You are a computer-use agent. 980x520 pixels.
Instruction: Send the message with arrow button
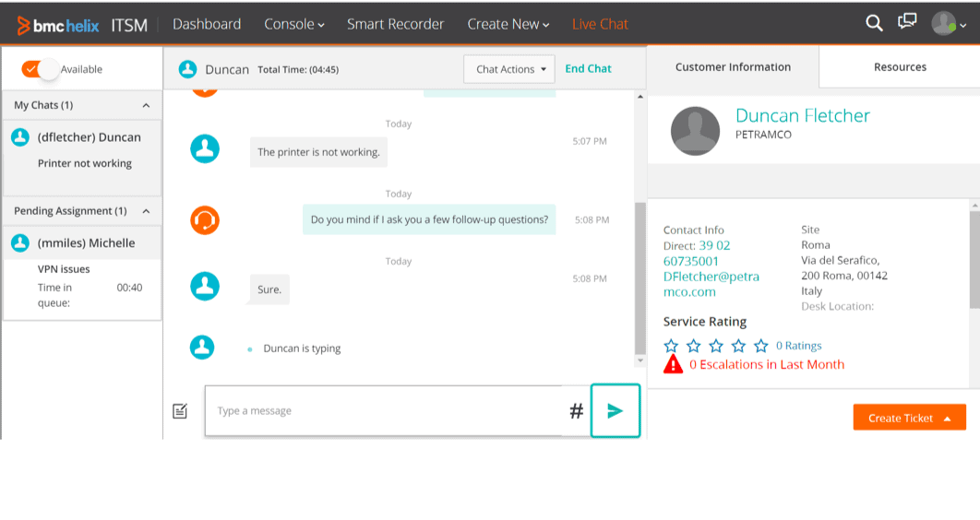coord(615,410)
